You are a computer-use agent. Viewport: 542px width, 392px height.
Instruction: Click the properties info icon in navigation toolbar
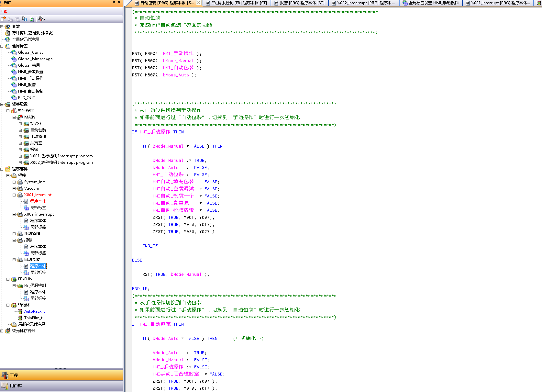point(25,19)
